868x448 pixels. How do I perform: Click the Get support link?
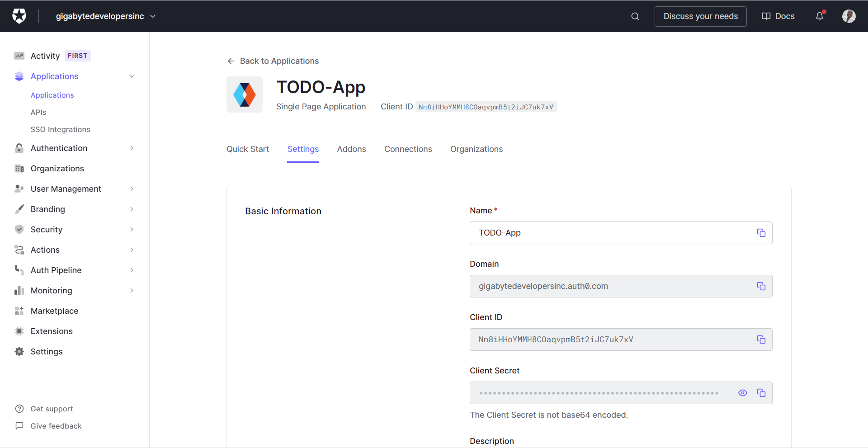pos(52,409)
